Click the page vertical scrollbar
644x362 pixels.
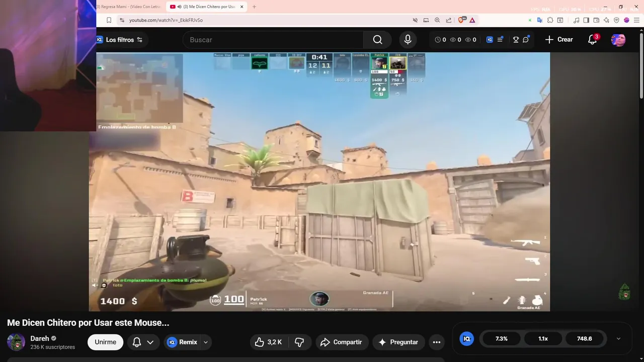coord(641,65)
